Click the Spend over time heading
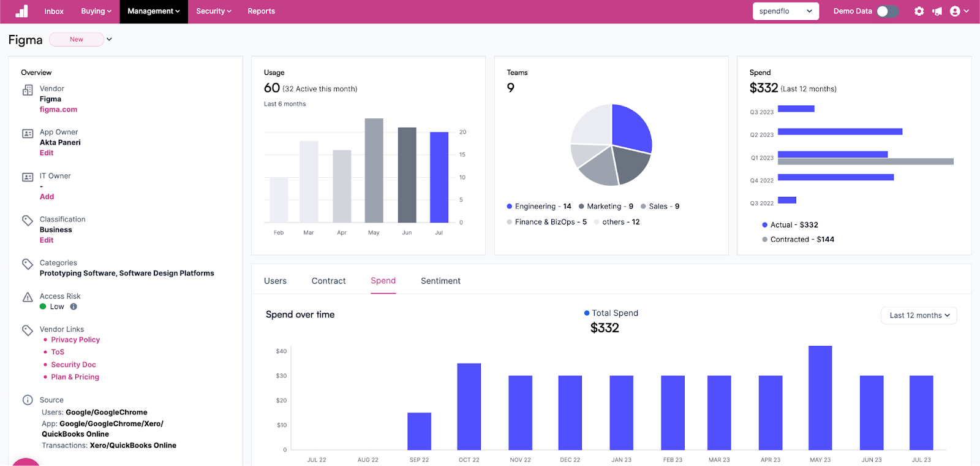This screenshot has height=466, width=980. pyautogui.click(x=300, y=315)
